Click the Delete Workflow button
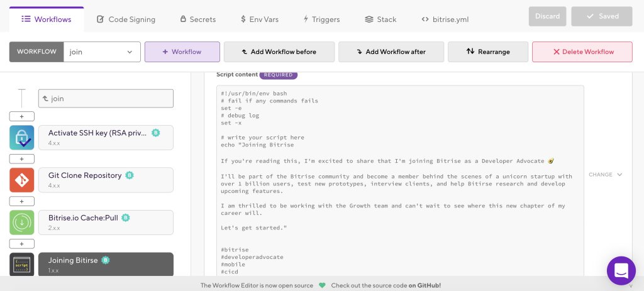Viewport: 644px width, 291px height. tap(582, 52)
